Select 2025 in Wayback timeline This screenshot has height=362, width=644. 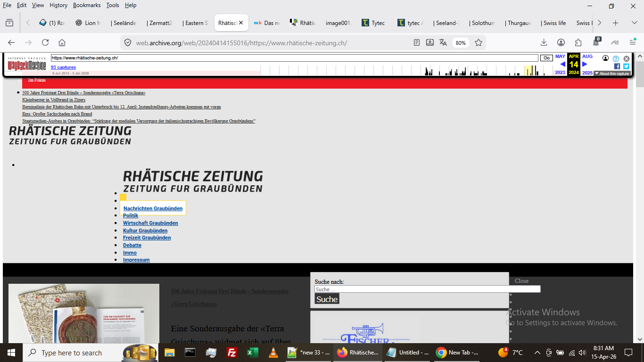click(587, 73)
